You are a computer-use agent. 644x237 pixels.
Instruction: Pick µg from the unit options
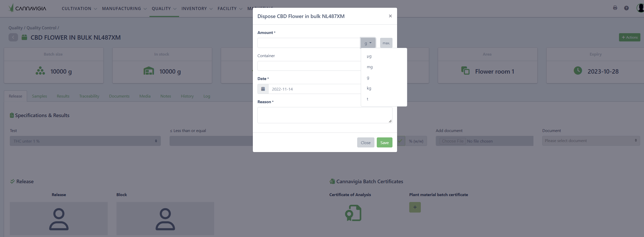tap(369, 56)
